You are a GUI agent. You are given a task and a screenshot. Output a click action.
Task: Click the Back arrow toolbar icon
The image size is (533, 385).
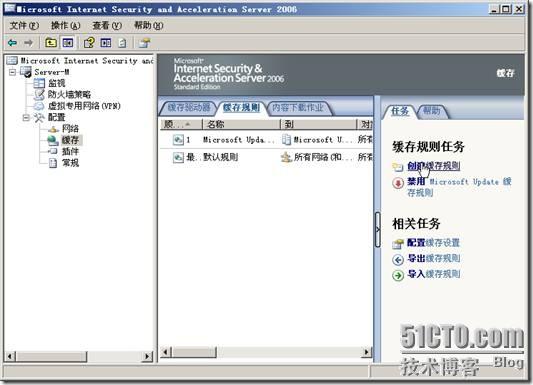coord(12,43)
